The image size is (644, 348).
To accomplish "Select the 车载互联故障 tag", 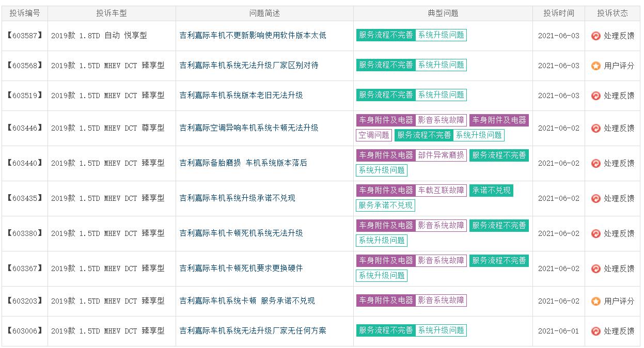I will pyautogui.click(x=441, y=191).
